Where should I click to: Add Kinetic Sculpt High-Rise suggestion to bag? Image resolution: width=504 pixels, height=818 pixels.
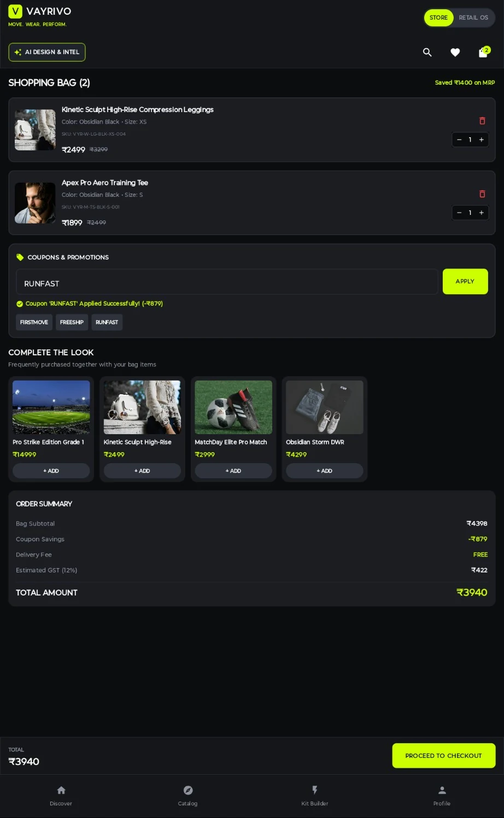point(142,471)
